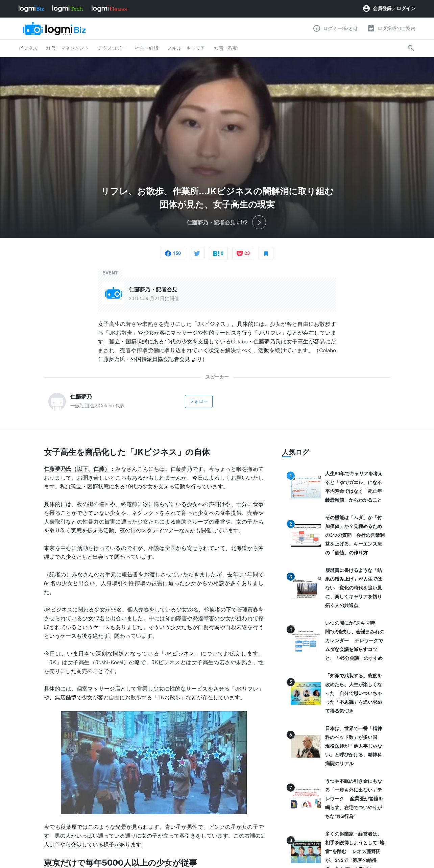Click 一般社団法人Colabo 代表 text
The width and height of the screenshot is (434, 868).
pos(97,406)
